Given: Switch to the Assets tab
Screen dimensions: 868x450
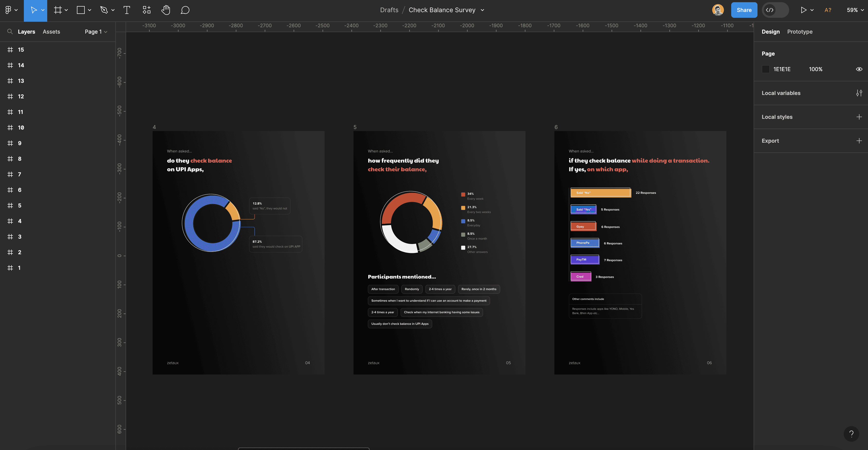Looking at the screenshot, I should click(x=51, y=32).
